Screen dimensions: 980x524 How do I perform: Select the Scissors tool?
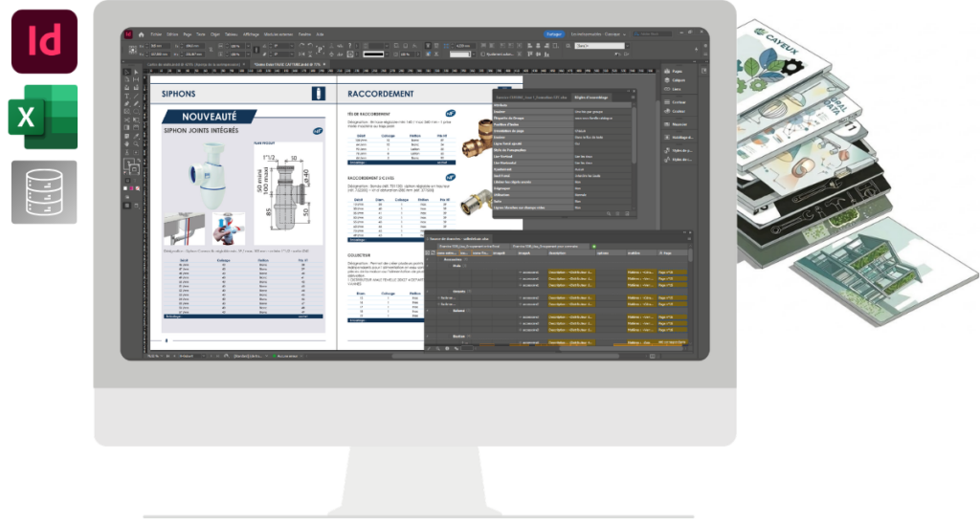click(127, 120)
